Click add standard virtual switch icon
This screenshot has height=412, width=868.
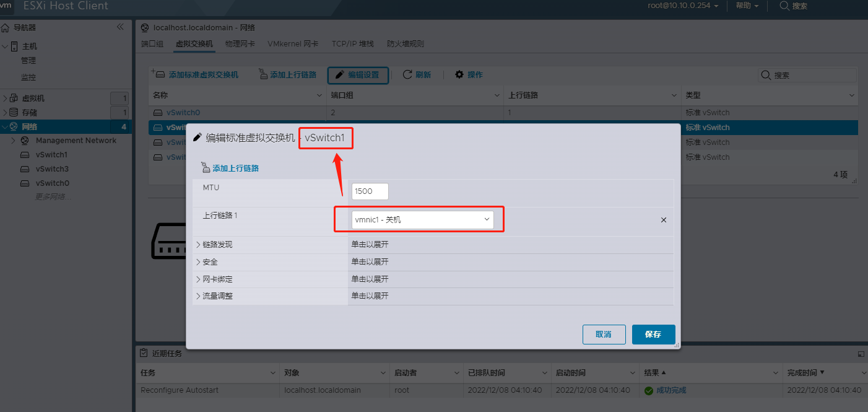[158, 74]
